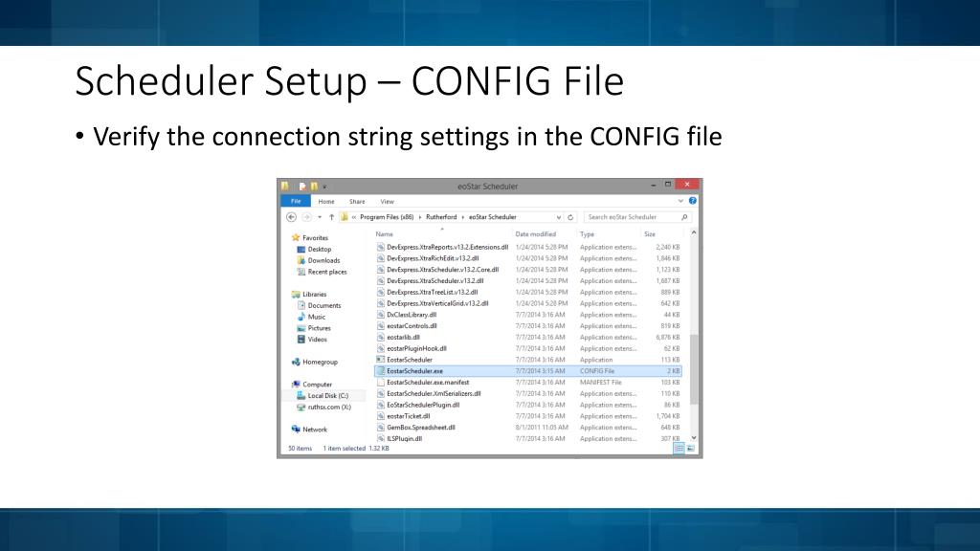Sort by Size column header
This screenshot has width=980, height=551.
[650, 234]
